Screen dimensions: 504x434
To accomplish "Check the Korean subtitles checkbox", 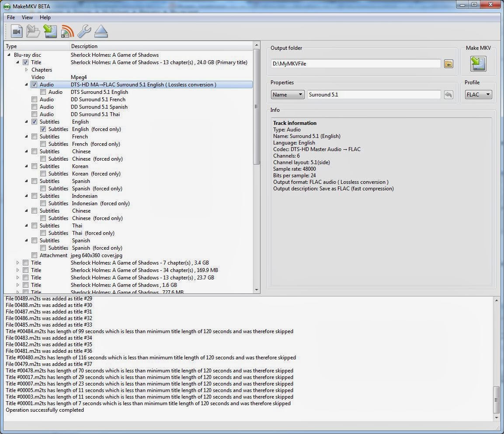I will coord(35,166).
